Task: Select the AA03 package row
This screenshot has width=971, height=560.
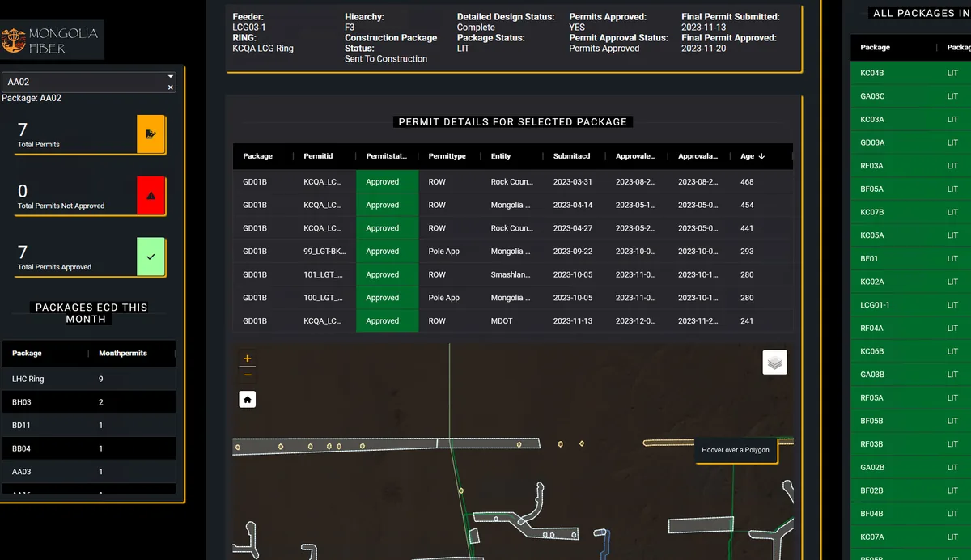Action: tap(88, 472)
